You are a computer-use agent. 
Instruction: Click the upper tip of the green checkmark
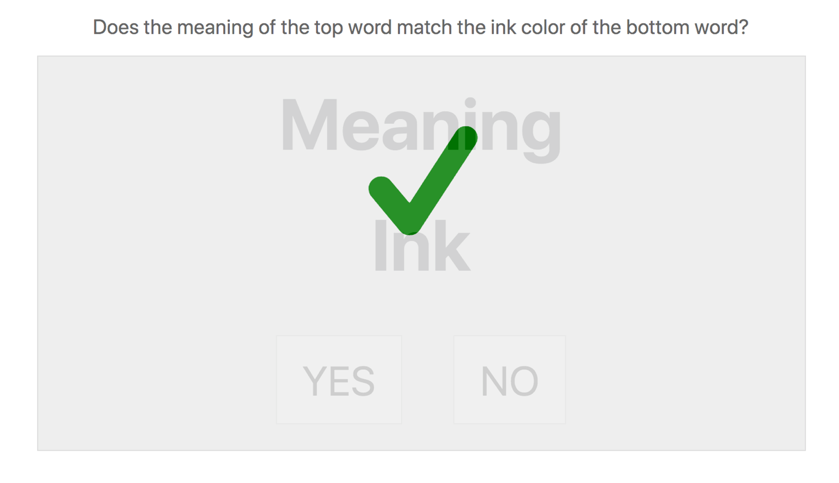click(x=465, y=138)
